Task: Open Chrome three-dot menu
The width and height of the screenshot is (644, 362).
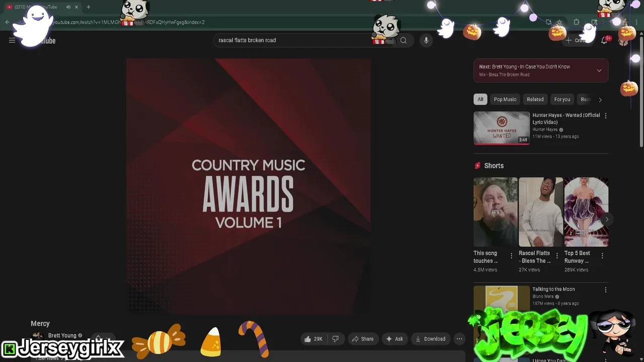Action: click(636, 22)
